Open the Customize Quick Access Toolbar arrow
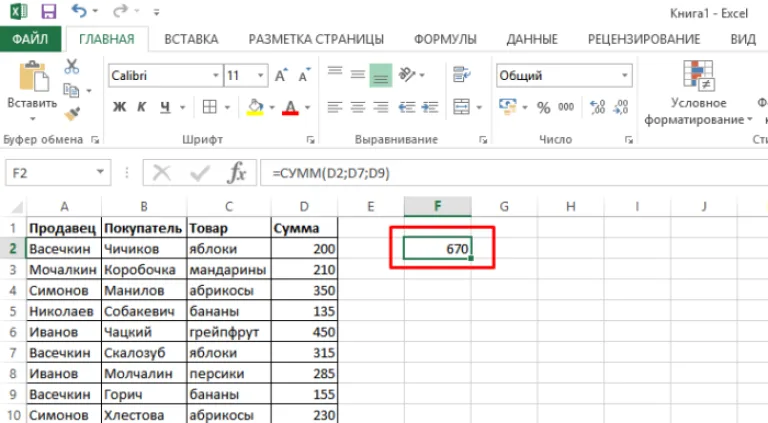Screen dimensions: 768x423 point(156,12)
